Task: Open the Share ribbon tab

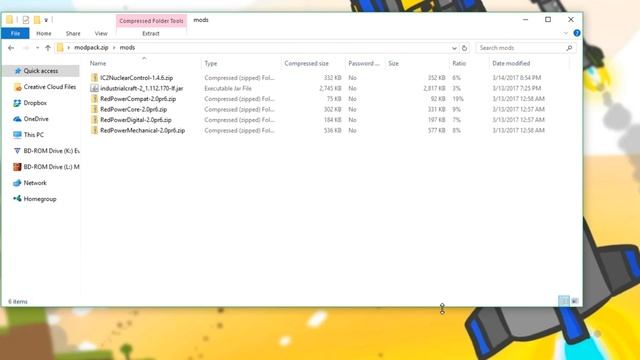Action: (x=73, y=33)
